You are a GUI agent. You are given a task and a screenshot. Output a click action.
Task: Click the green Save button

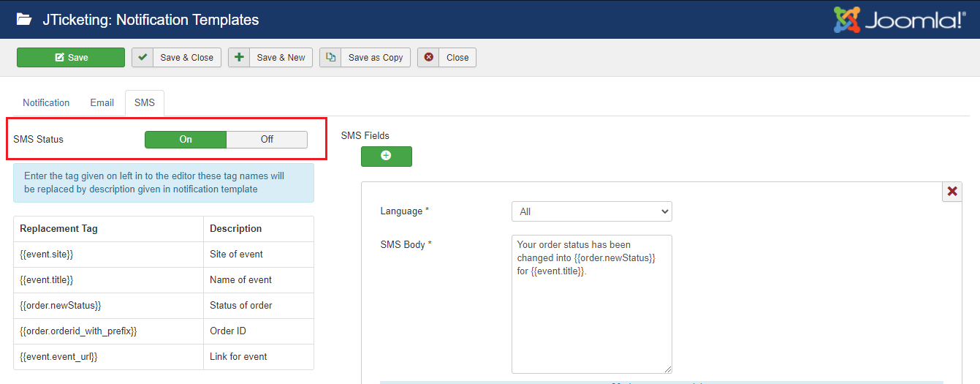tap(71, 58)
